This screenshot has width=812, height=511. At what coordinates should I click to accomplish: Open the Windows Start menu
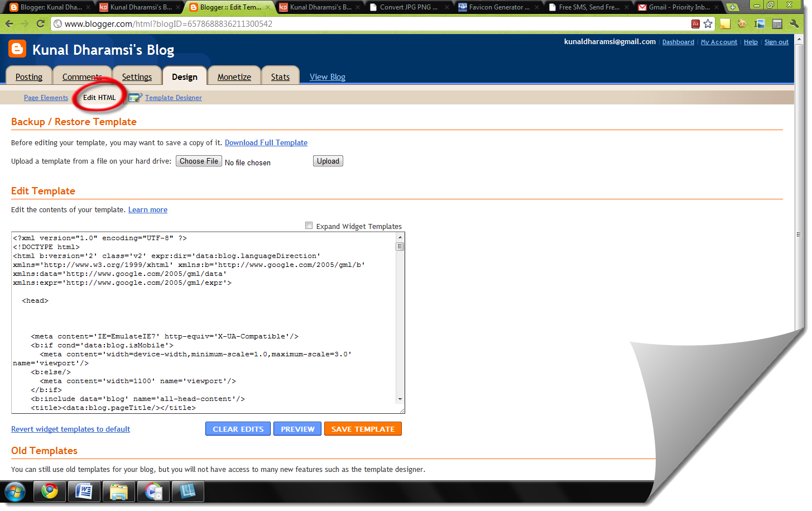(15, 492)
